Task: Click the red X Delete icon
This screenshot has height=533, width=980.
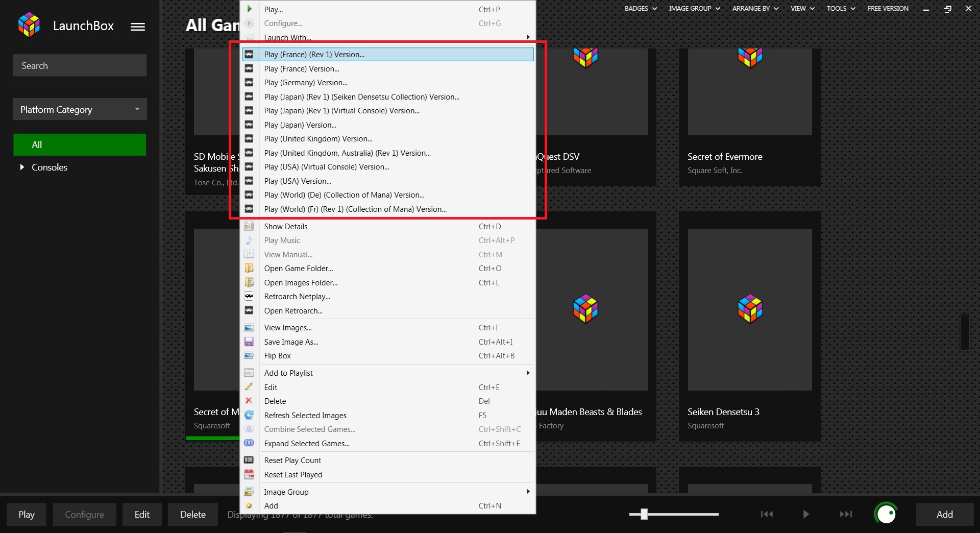Action: (x=249, y=401)
